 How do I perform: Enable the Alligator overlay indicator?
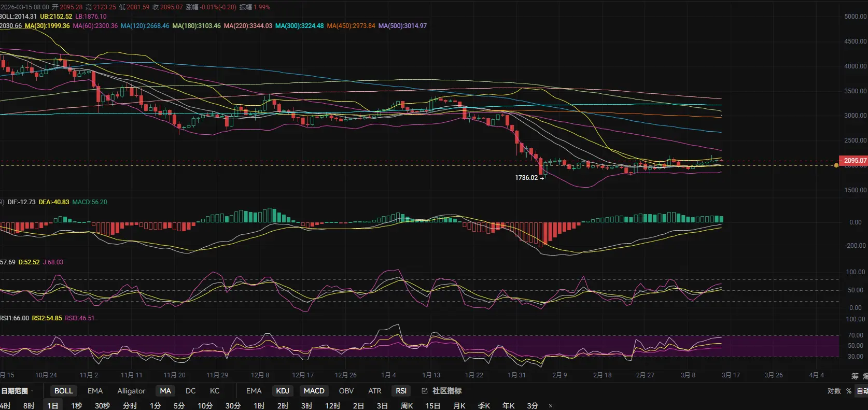pyautogui.click(x=131, y=391)
